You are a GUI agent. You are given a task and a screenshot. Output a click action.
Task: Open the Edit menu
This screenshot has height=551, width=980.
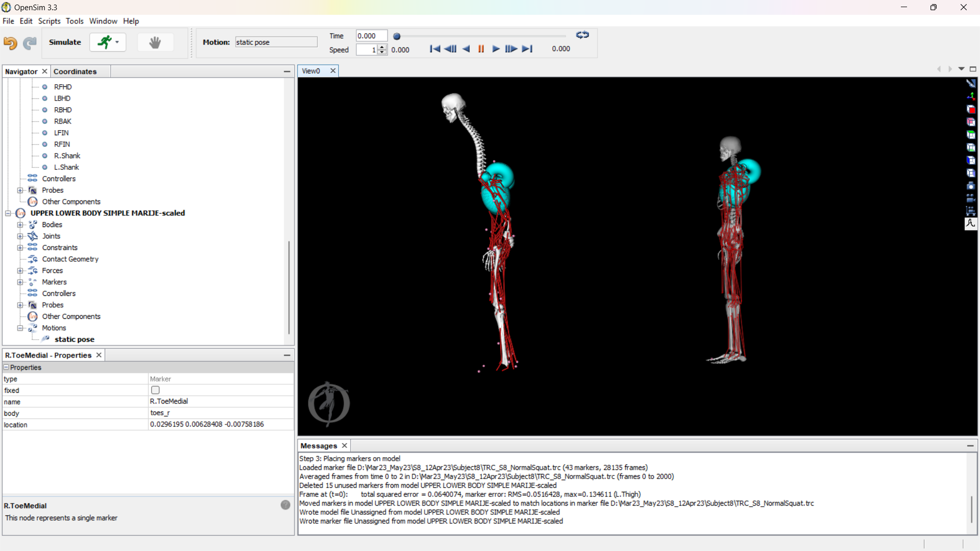click(x=26, y=21)
